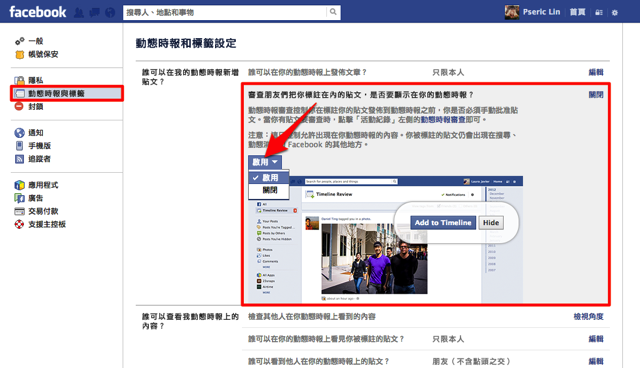Open 追蹤者 followers settings
640x368 pixels.
[40, 159]
